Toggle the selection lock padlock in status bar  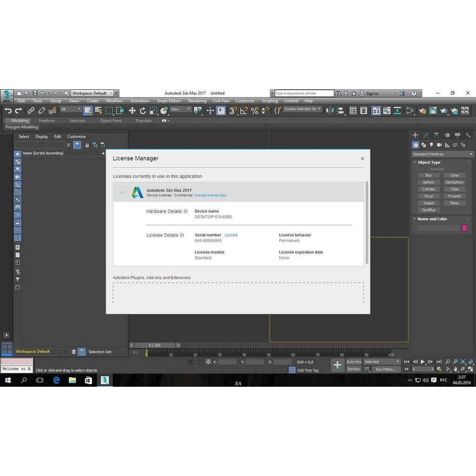tap(199, 362)
